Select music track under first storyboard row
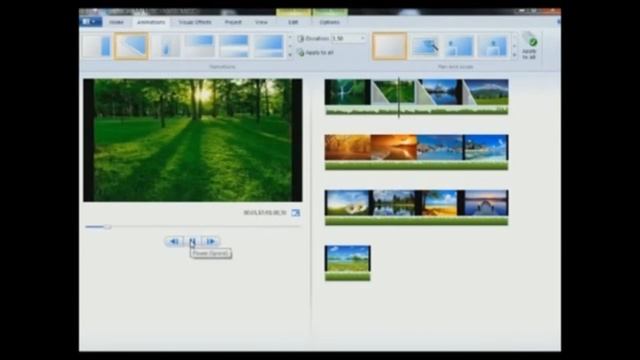The image size is (640, 360). [x=416, y=110]
